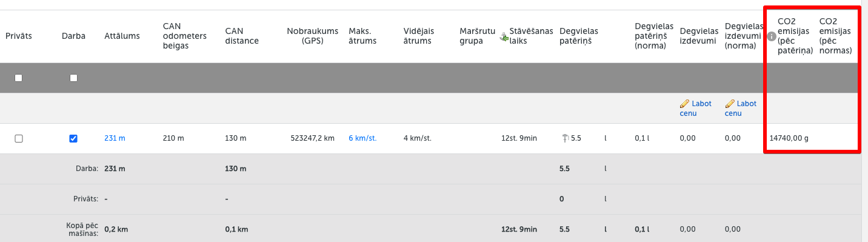Click the 14740,00 g CO2 emission value
Image resolution: width=868 pixels, height=242 pixels.
point(789,138)
